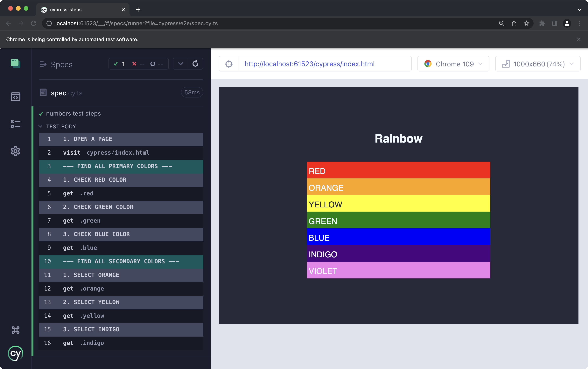The image size is (588, 369).
Task: Click the failing tests count indicator
Action: pyautogui.click(x=138, y=64)
